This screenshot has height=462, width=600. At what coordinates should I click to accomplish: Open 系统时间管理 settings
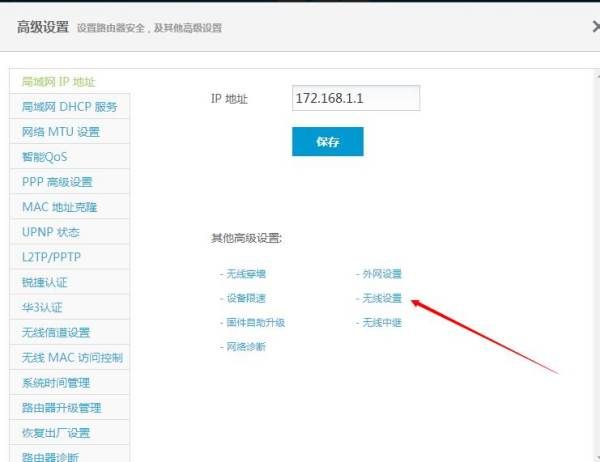click(x=56, y=383)
